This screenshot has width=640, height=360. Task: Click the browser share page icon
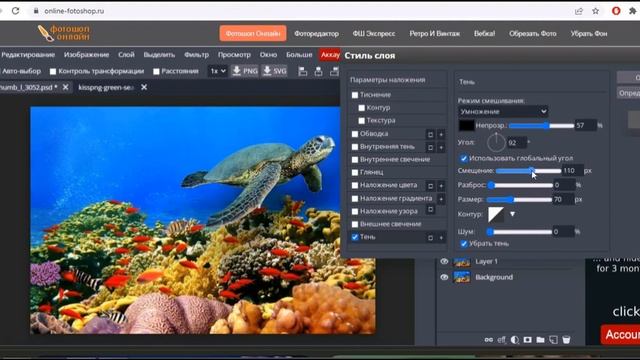pos(579,11)
